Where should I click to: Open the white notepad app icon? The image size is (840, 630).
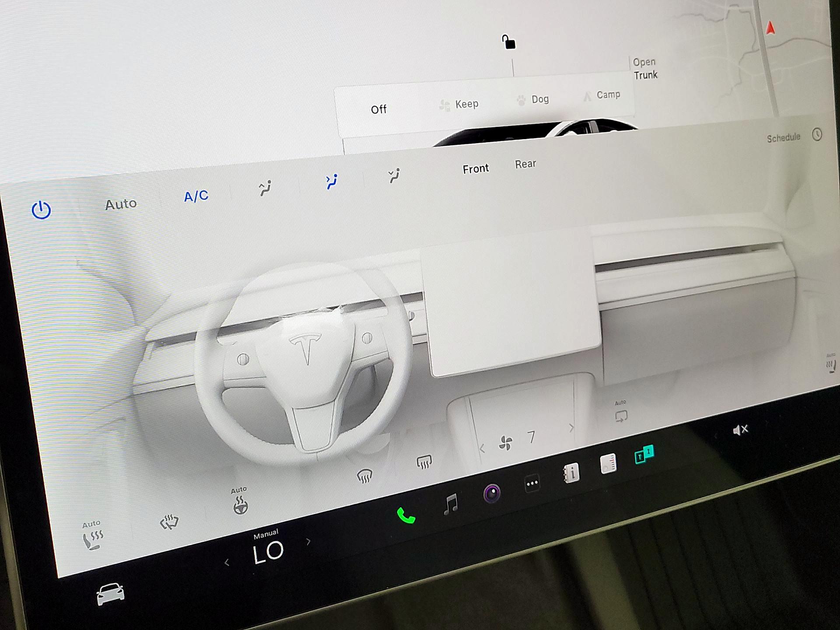pyautogui.click(x=608, y=463)
